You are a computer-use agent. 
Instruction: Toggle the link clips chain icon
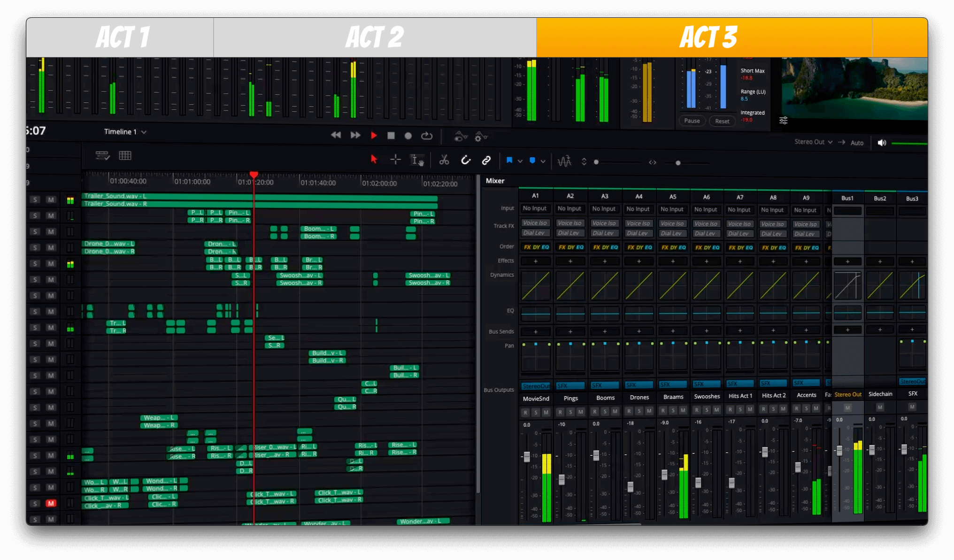click(486, 161)
